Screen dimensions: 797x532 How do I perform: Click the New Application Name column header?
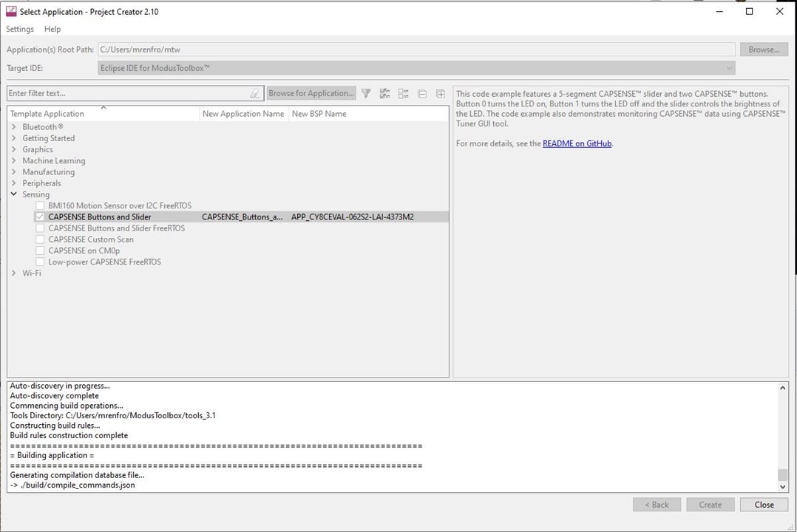click(x=243, y=114)
